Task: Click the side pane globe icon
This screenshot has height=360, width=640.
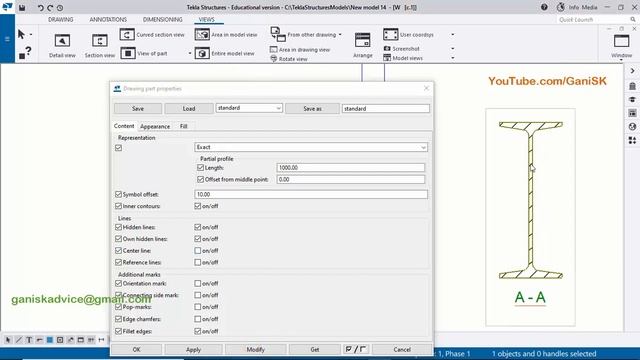Action: tap(632, 127)
